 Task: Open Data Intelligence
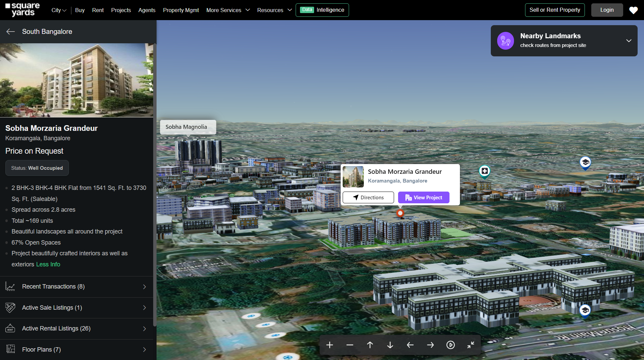coord(322,10)
